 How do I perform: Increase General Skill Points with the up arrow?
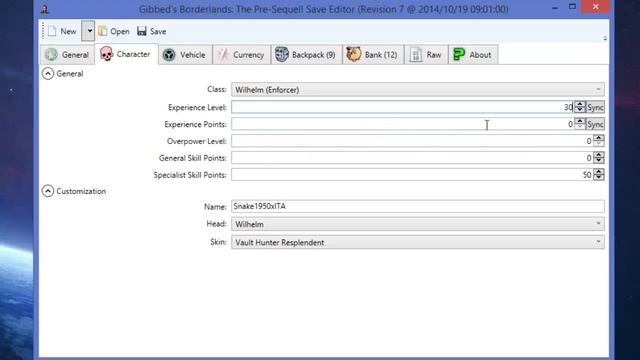point(599,155)
